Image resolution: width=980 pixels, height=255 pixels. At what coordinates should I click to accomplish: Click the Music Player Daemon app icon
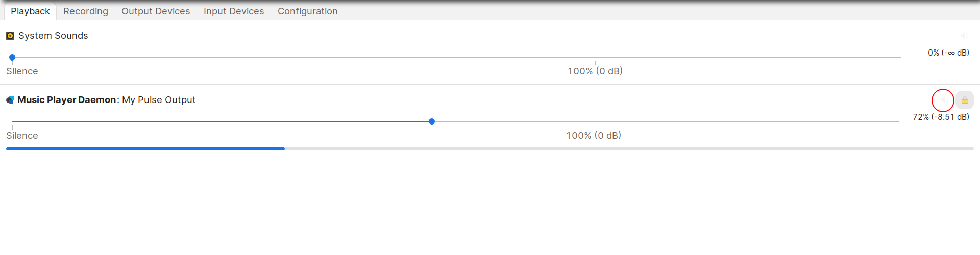(x=10, y=100)
